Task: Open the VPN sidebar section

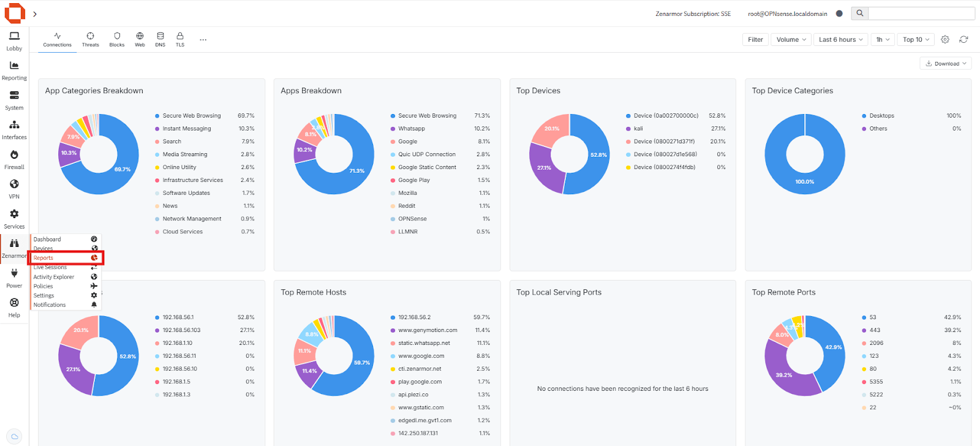Action: [14, 189]
